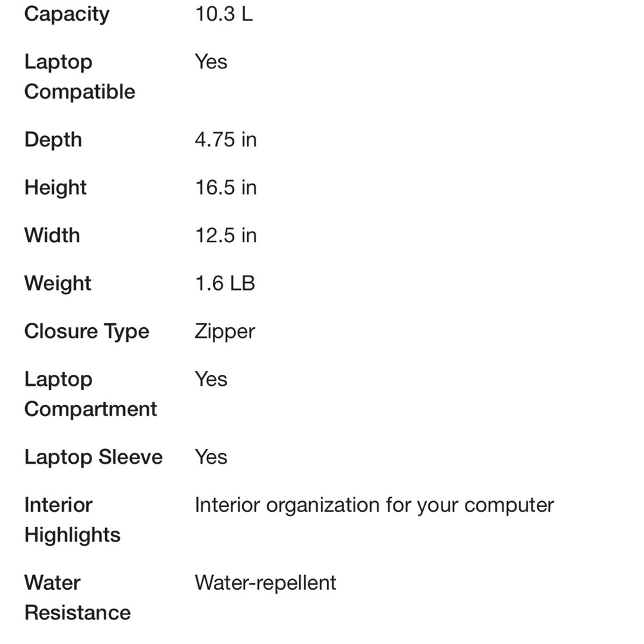Click the Laptop Compatible label
644x644 pixels.
pos(79,77)
